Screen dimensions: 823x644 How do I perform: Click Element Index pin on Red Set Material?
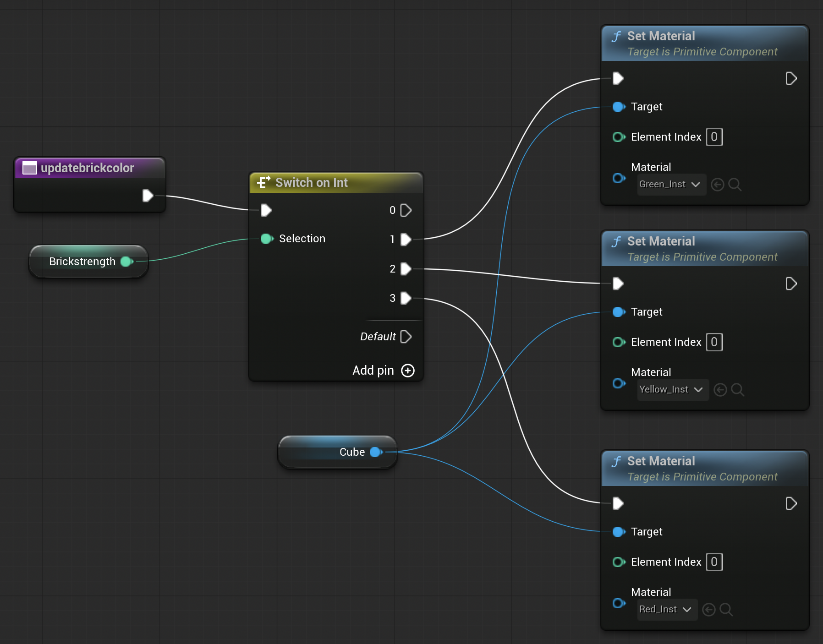619,562
